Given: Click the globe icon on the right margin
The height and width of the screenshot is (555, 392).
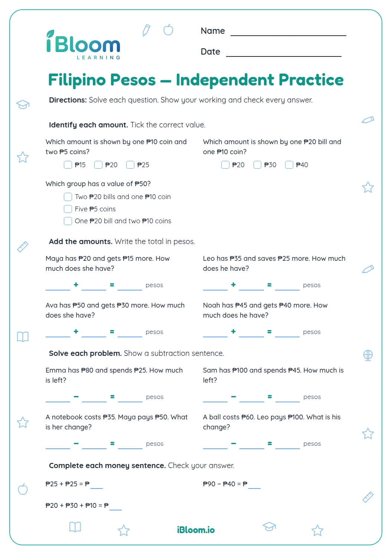Looking at the screenshot, I should [368, 355].
